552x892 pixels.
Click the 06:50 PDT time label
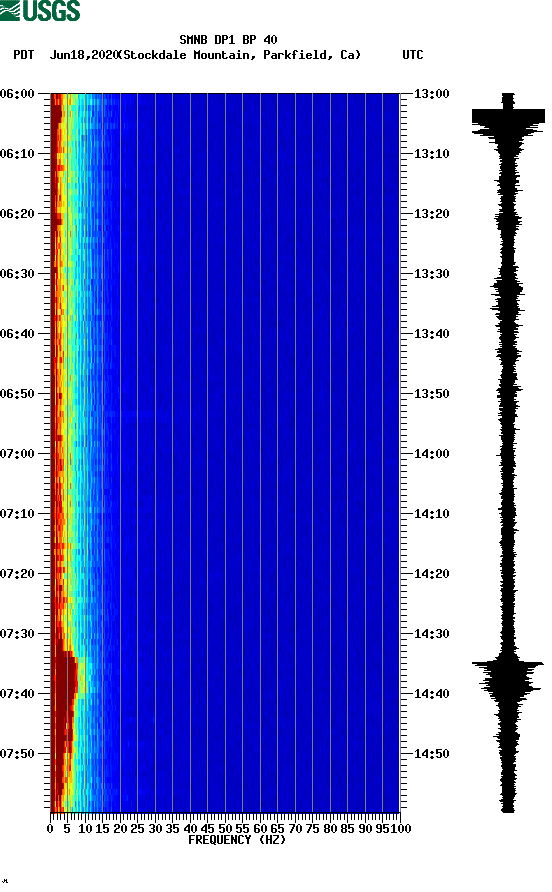tap(18, 394)
